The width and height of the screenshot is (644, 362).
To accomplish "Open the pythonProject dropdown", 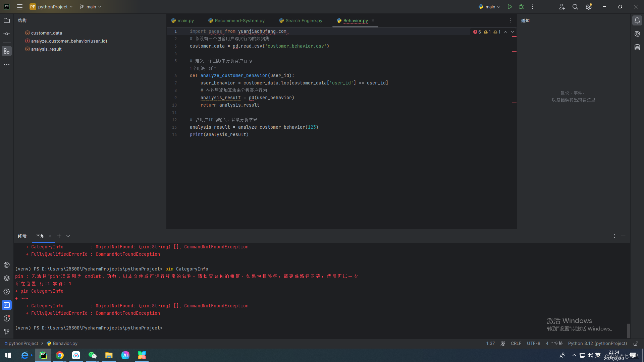I will (x=51, y=7).
